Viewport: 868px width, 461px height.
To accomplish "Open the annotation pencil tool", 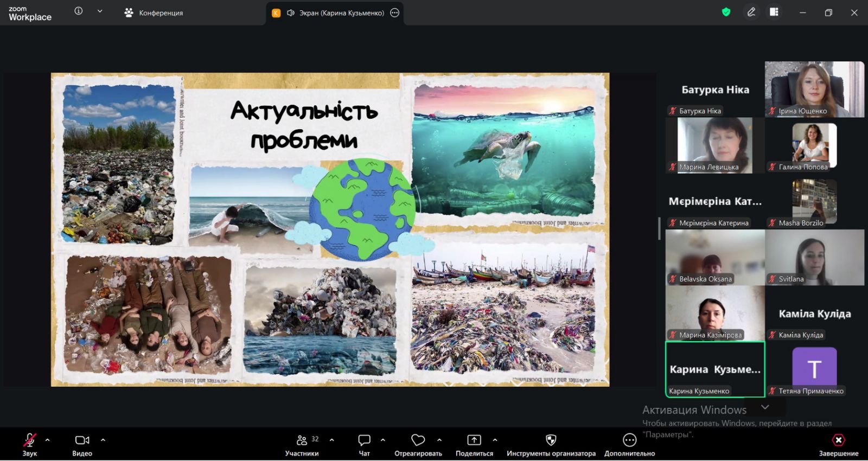I will click(x=751, y=12).
